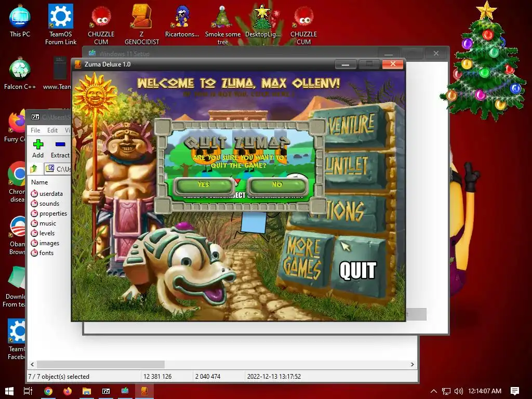Click the right arrow of 7-Zip scrollbar
This screenshot has height=399, width=532.
click(412, 364)
